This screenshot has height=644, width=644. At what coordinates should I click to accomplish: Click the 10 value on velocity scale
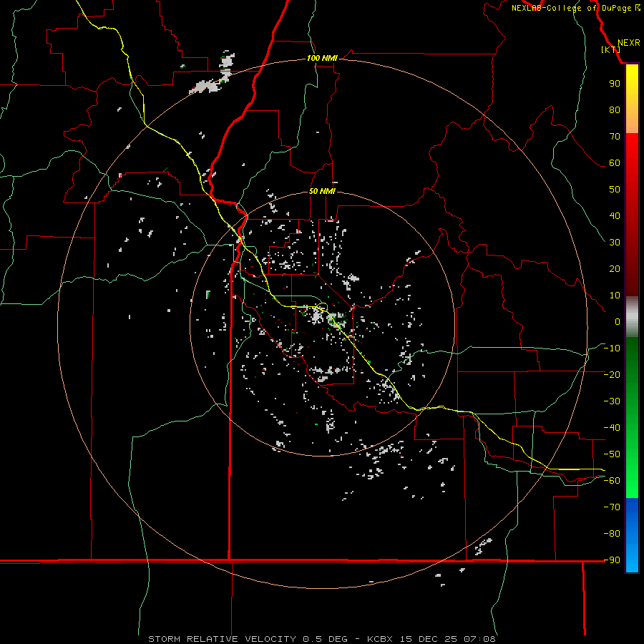pyautogui.click(x=615, y=296)
